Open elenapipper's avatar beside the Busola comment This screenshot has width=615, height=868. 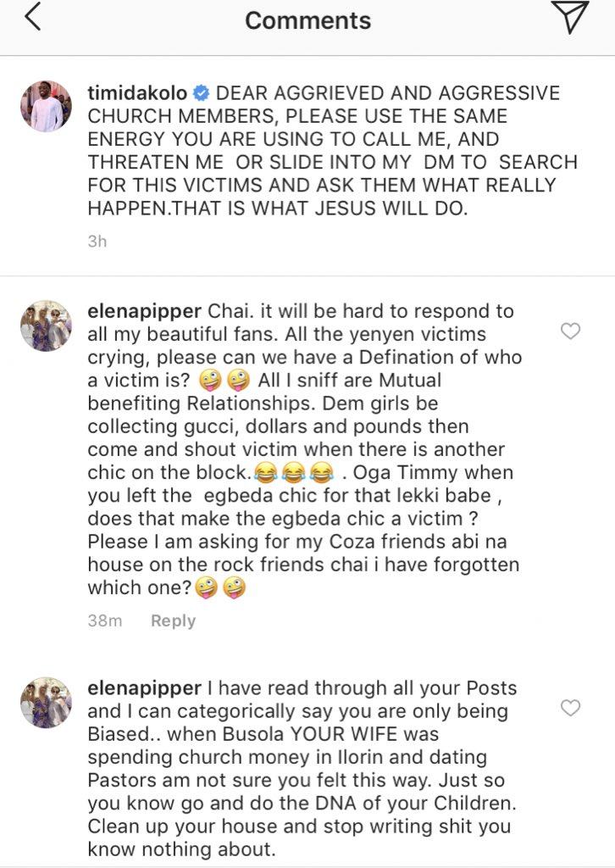click(x=46, y=702)
